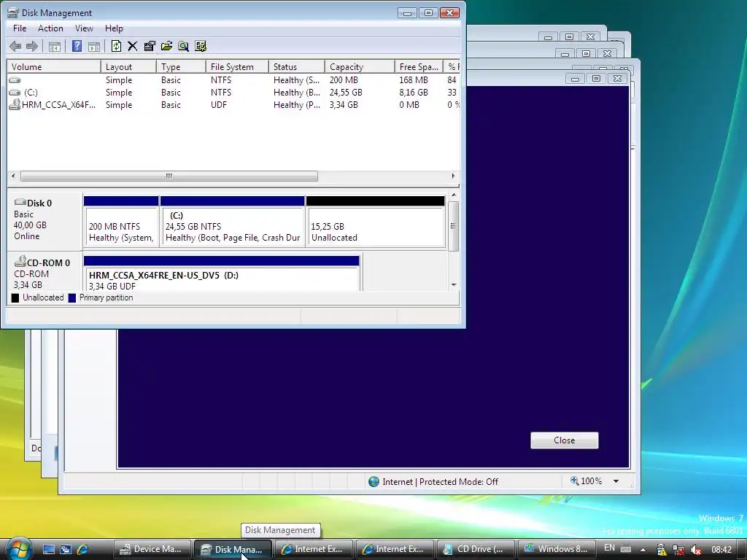Image resolution: width=747 pixels, height=560 pixels.
Task: Select the CD-ROM 0 drive icon
Action: pos(20,262)
